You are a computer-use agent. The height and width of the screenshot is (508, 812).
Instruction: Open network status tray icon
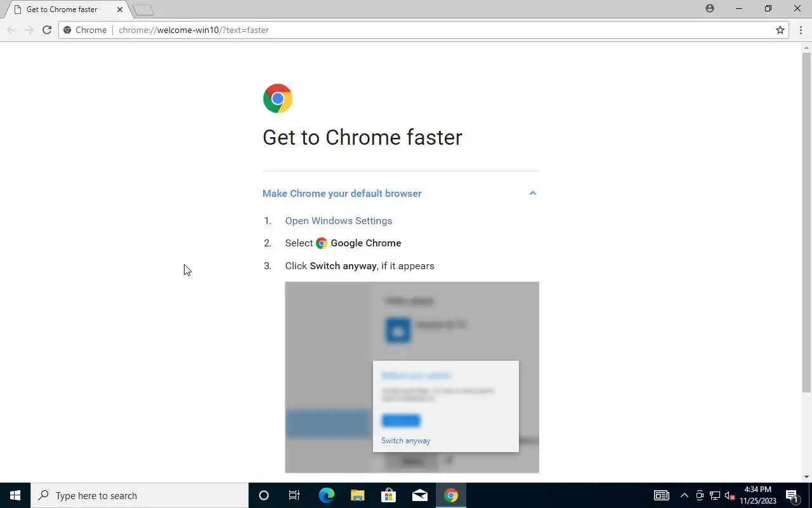point(715,495)
